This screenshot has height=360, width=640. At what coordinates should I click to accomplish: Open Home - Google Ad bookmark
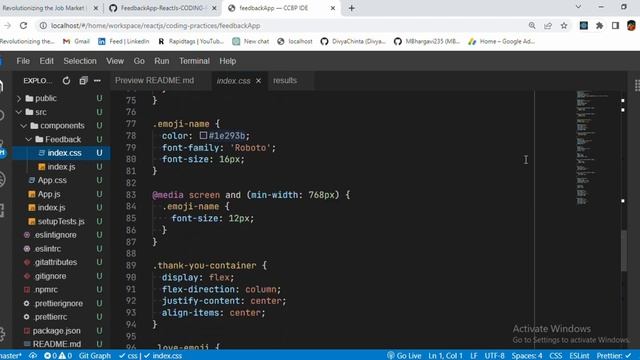[x=502, y=41]
